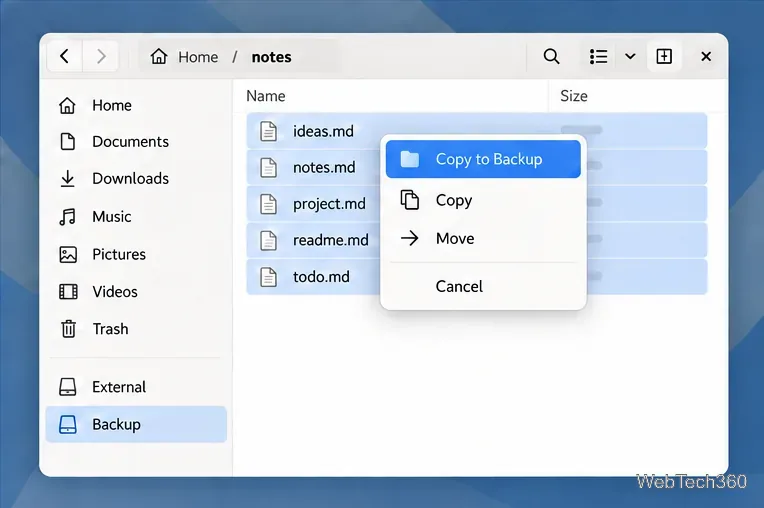The image size is (764, 508).
Task: Click the ideas.md document icon
Action: [268, 131]
